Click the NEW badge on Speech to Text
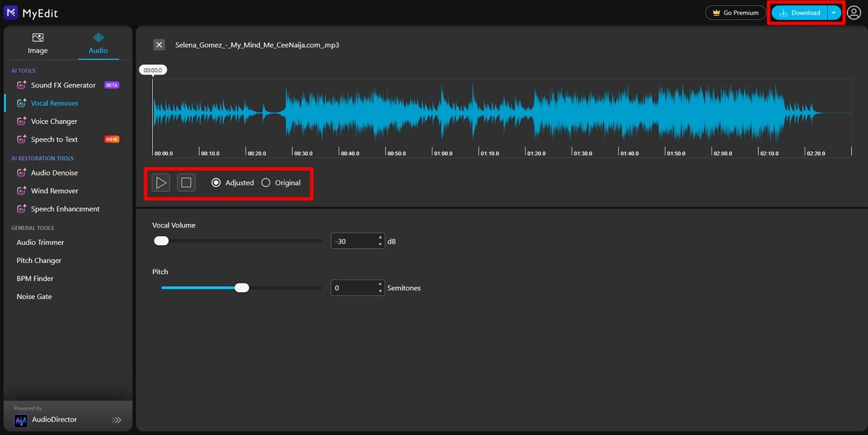The height and width of the screenshot is (435, 868). click(x=112, y=139)
